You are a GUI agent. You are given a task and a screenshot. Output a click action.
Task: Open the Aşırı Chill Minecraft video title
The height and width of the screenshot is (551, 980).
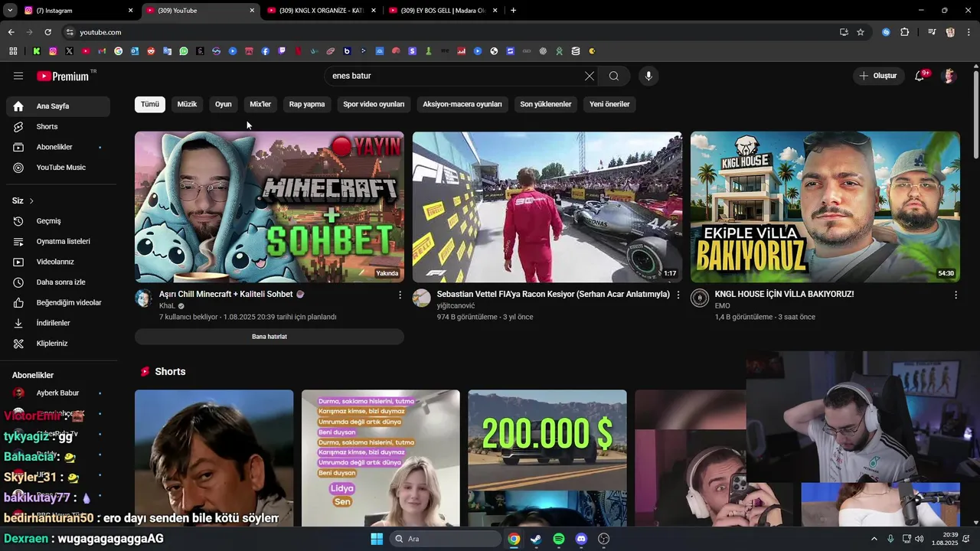click(232, 294)
